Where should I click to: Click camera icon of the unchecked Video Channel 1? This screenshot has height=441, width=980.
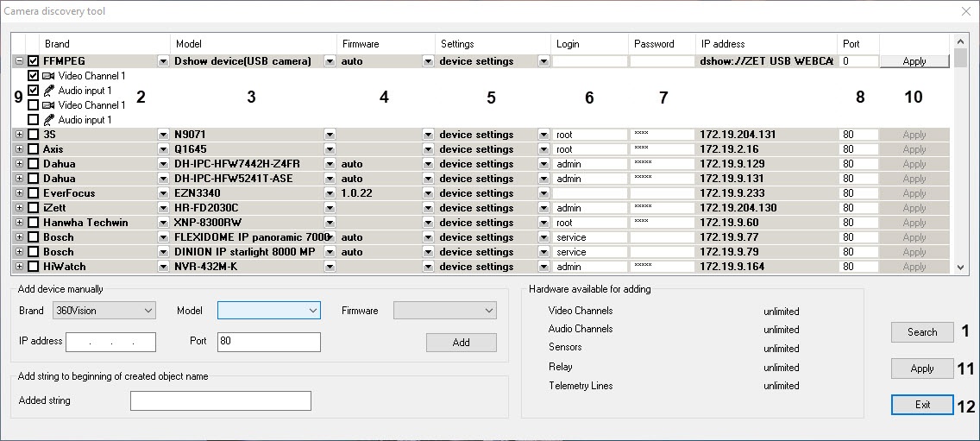48,105
